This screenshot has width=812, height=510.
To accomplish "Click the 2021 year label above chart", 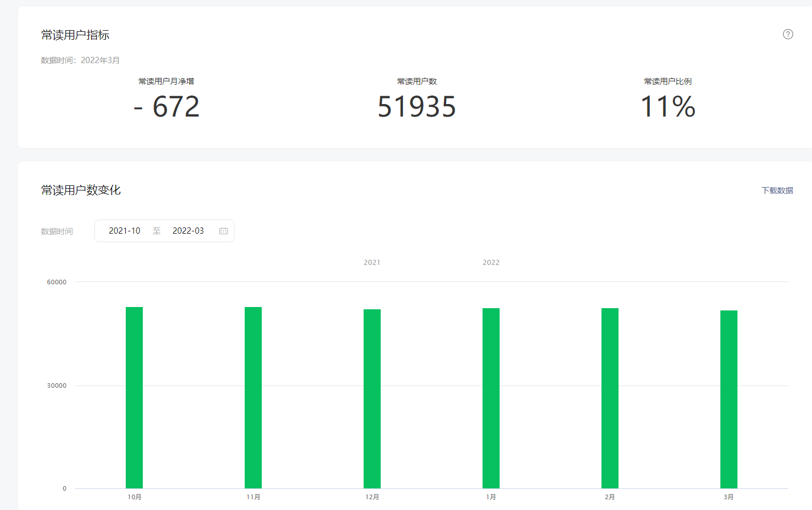I will click(x=372, y=263).
